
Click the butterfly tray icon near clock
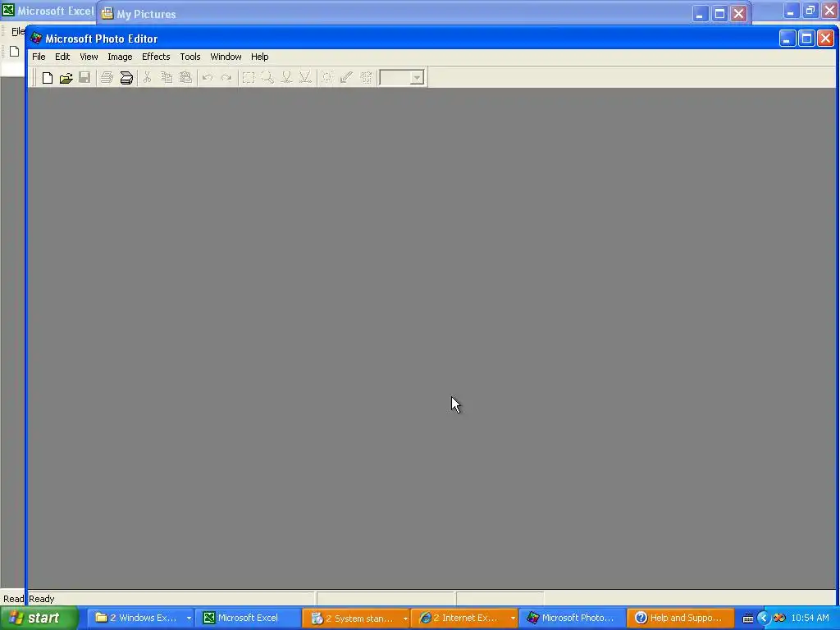(779, 619)
